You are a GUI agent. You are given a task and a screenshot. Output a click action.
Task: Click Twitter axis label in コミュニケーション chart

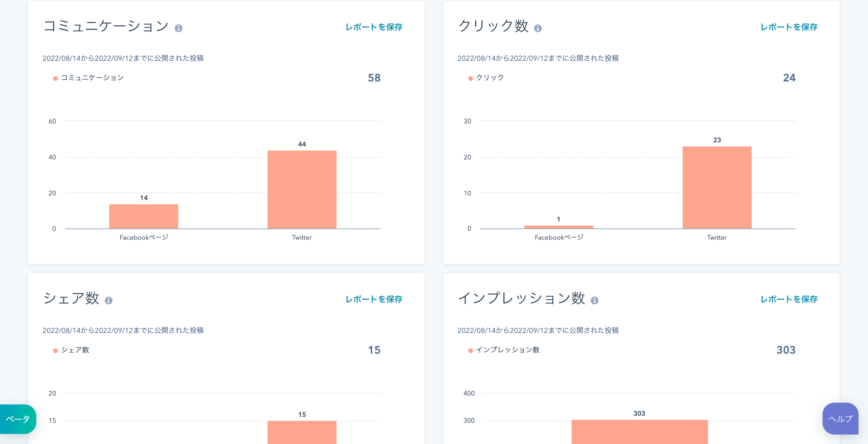302,237
